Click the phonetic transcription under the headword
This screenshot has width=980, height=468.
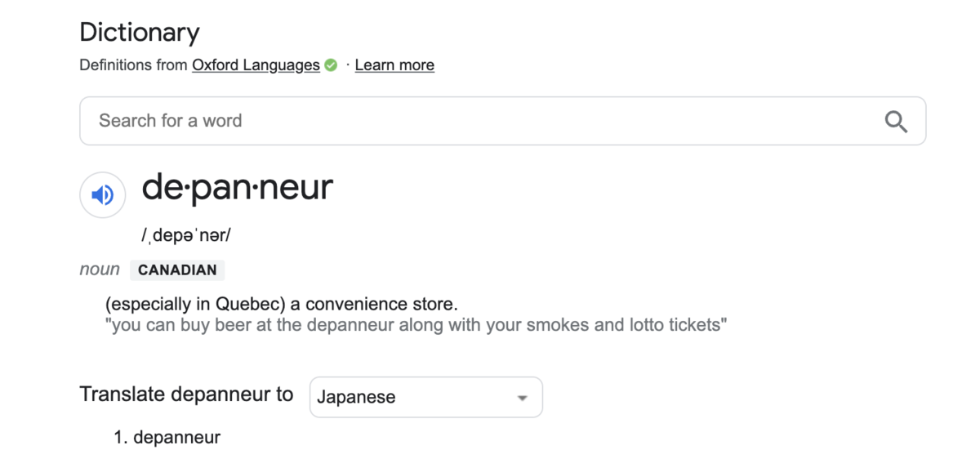tap(186, 235)
